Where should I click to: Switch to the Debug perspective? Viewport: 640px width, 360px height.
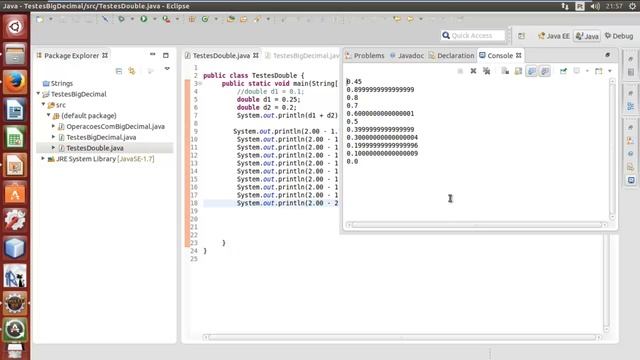tap(619, 36)
